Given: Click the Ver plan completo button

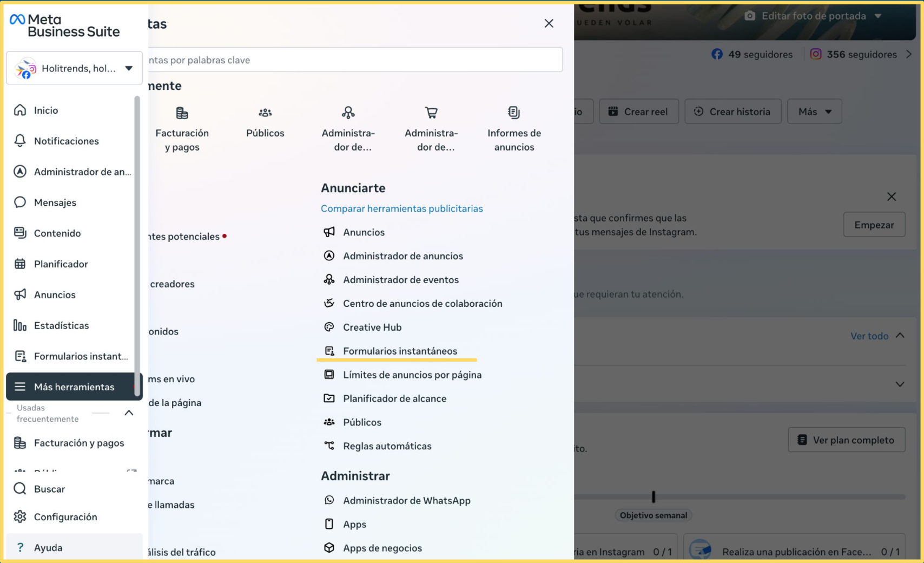Looking at the screenshot, I should tap(847, 441).
